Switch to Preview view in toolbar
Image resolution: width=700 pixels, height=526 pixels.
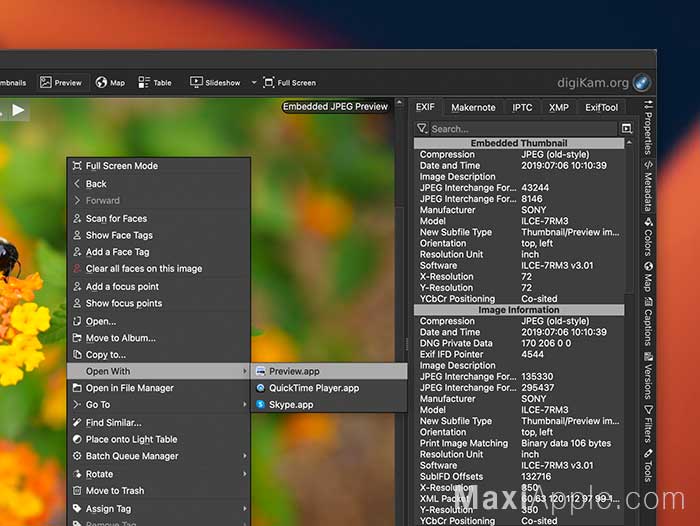[61, 83]
